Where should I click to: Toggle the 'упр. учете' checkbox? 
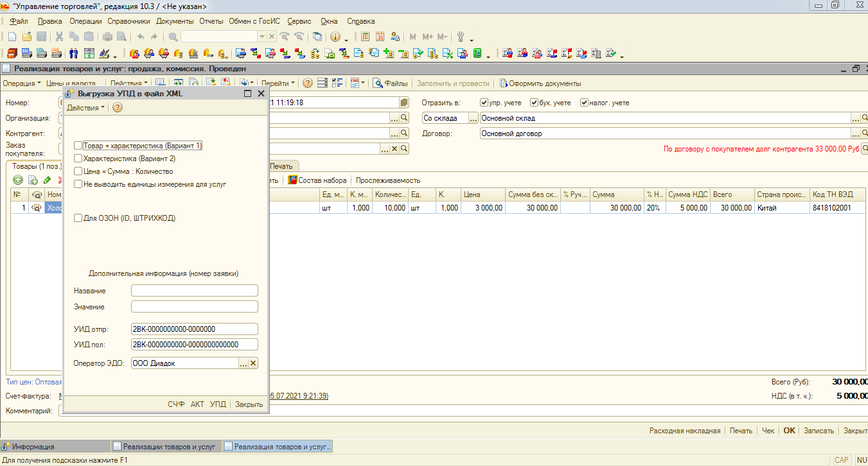[484, 103]
